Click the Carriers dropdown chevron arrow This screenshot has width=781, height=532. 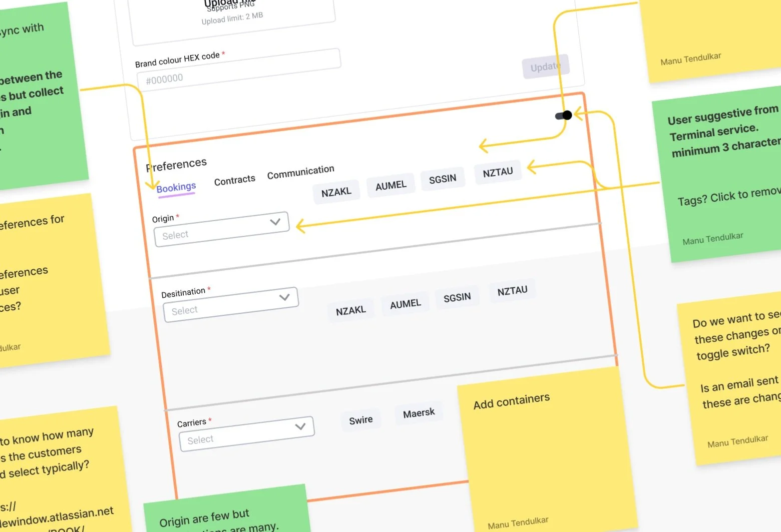[x=300, y=426]
